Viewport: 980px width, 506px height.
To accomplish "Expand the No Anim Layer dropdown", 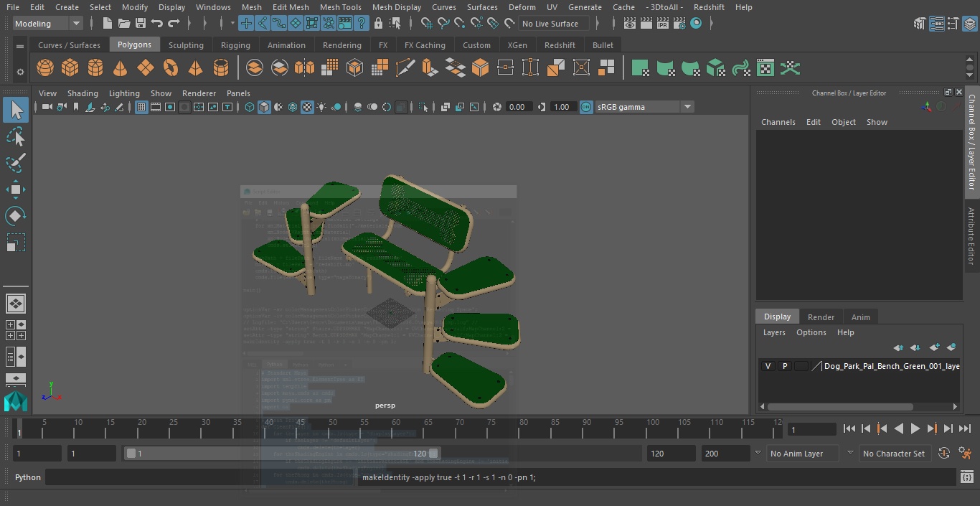I will (758, 453).
